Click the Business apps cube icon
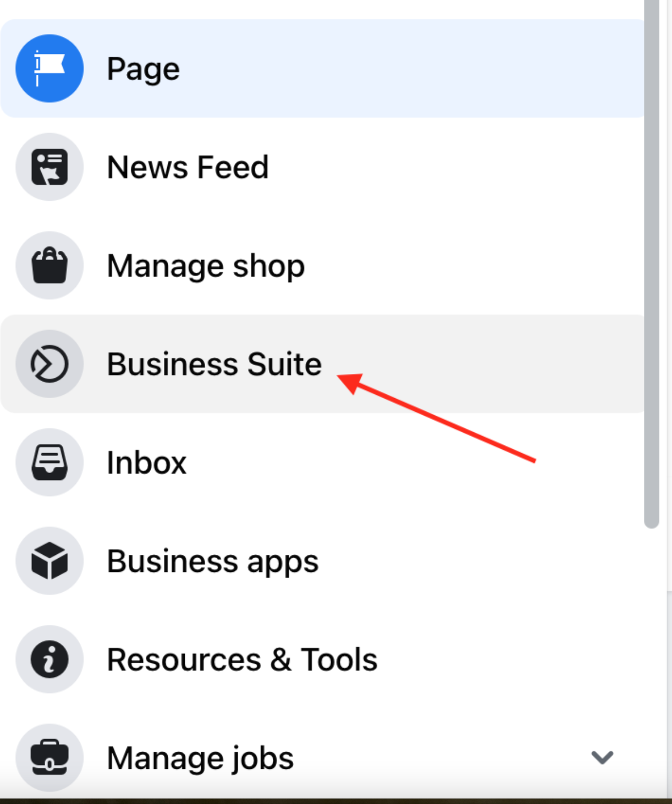 pos(49,560)
